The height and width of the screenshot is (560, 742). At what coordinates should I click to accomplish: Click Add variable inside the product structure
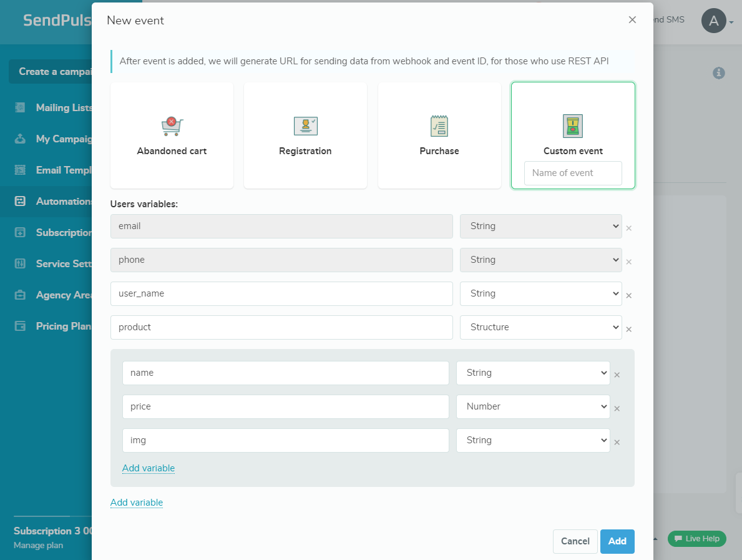(x=149, y=468)
